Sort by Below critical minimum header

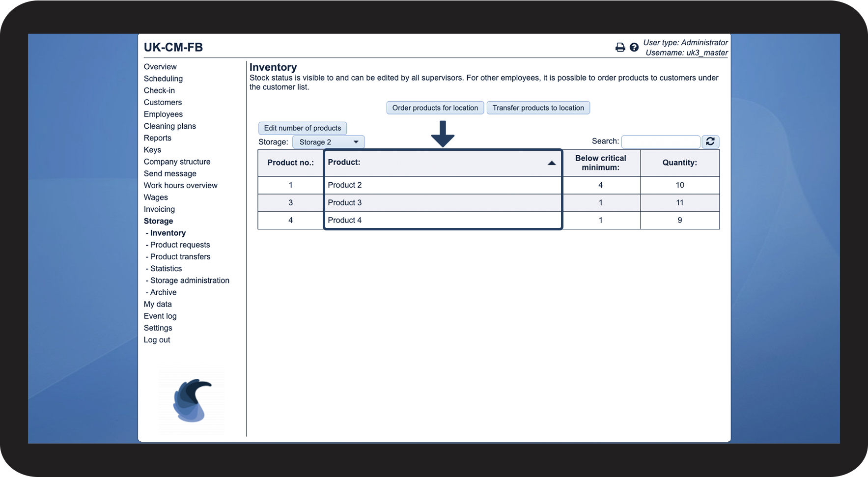pos(601,163)
